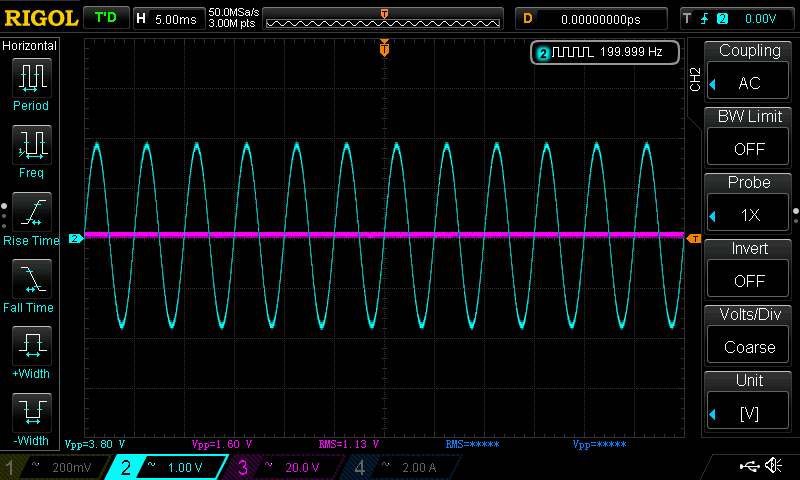Screen dimensions: 800x480
Task: Toggle Volts/Div Coarse setting
Action: pos(748,346)
